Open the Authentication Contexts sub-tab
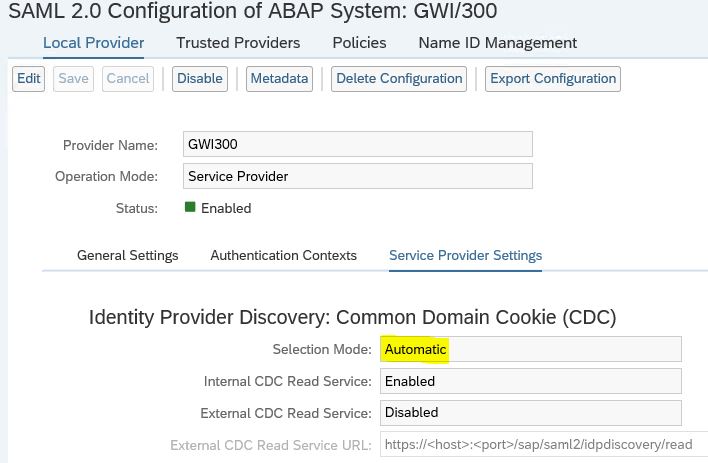Viewport: 708px width, 463px height. [x=284, y=256]
